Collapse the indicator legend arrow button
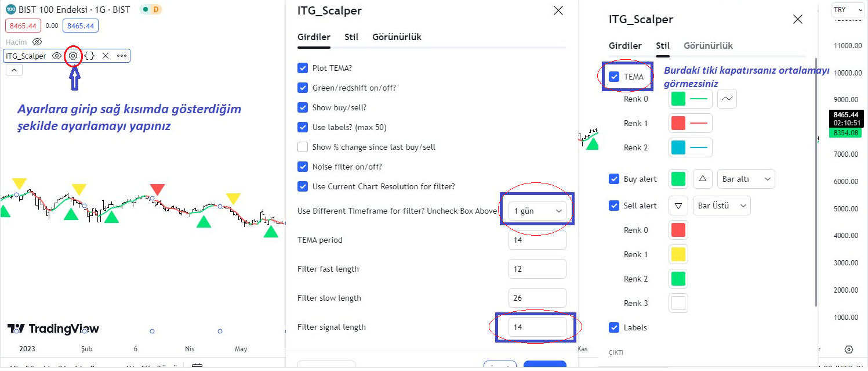Image resolution: width=868 pixels, height=371 pixels. pos(14,70)
